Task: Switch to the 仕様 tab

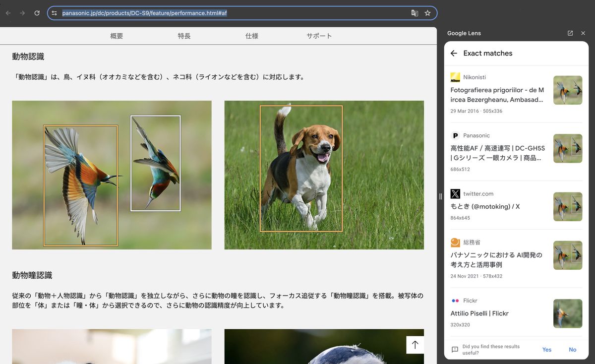Action: coord(251,36)
